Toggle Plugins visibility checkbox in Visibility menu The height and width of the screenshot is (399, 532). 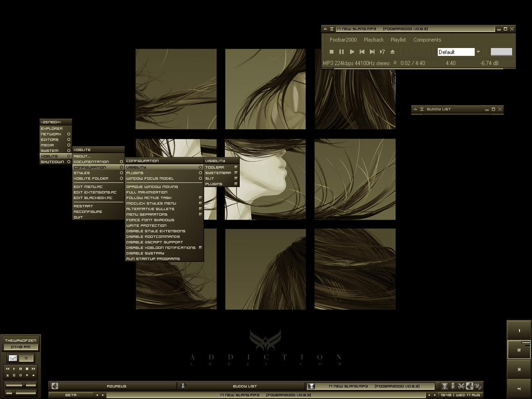tap(236, 184)
